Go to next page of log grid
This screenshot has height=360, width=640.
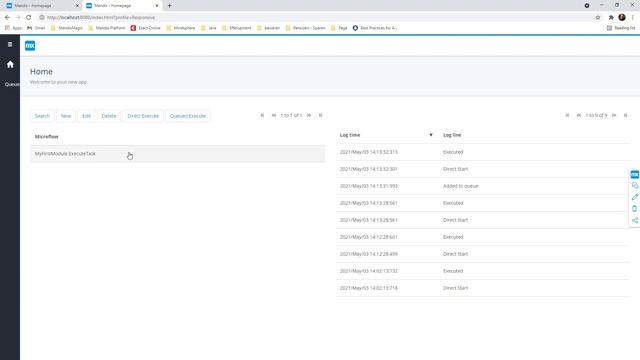pos(614,116)
